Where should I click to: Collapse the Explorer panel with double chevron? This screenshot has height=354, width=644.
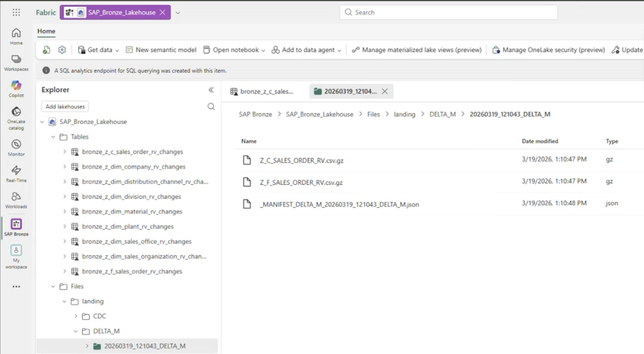pos(211,90)
